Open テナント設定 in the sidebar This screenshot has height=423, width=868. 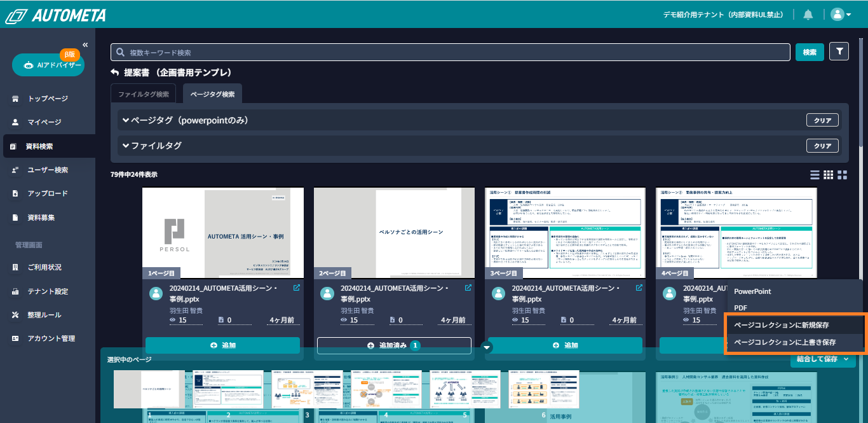48,291
